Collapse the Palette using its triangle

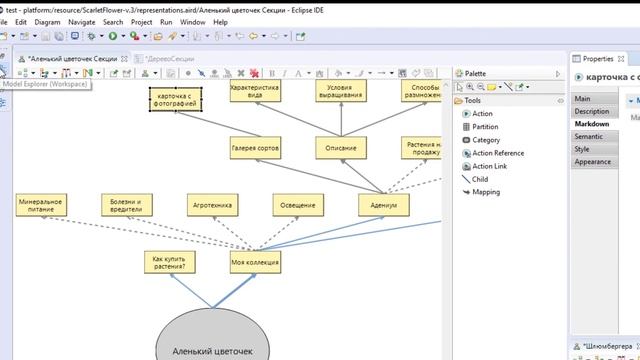point(558,74)
